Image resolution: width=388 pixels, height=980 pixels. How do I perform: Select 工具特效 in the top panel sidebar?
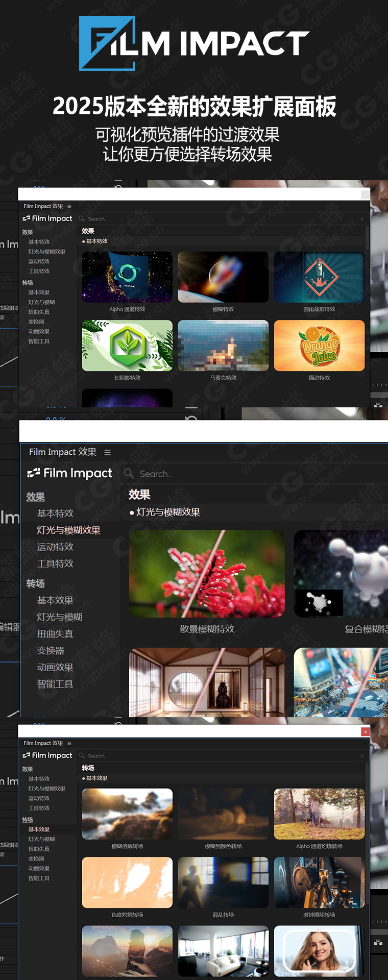point(39,271)
